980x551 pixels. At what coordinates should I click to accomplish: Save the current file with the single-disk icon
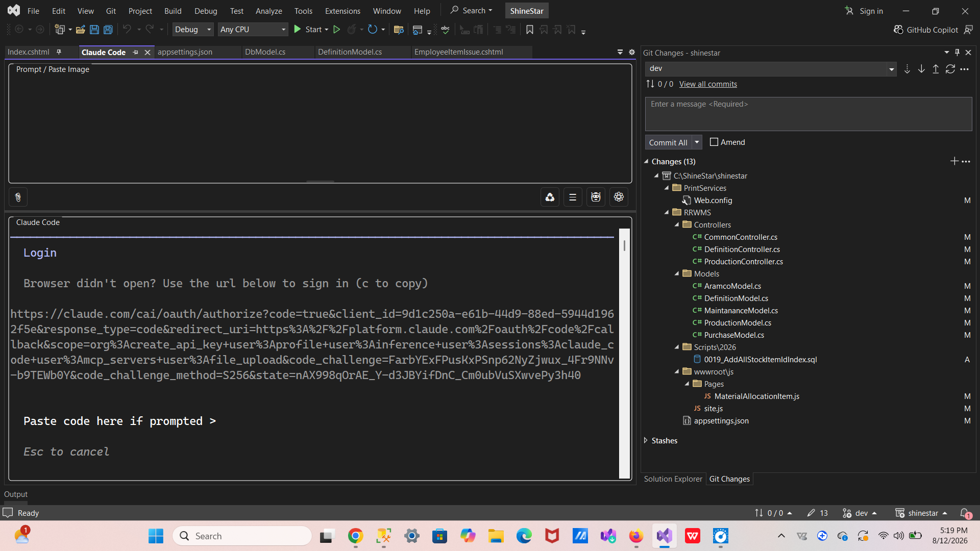(x=94, y=30)
